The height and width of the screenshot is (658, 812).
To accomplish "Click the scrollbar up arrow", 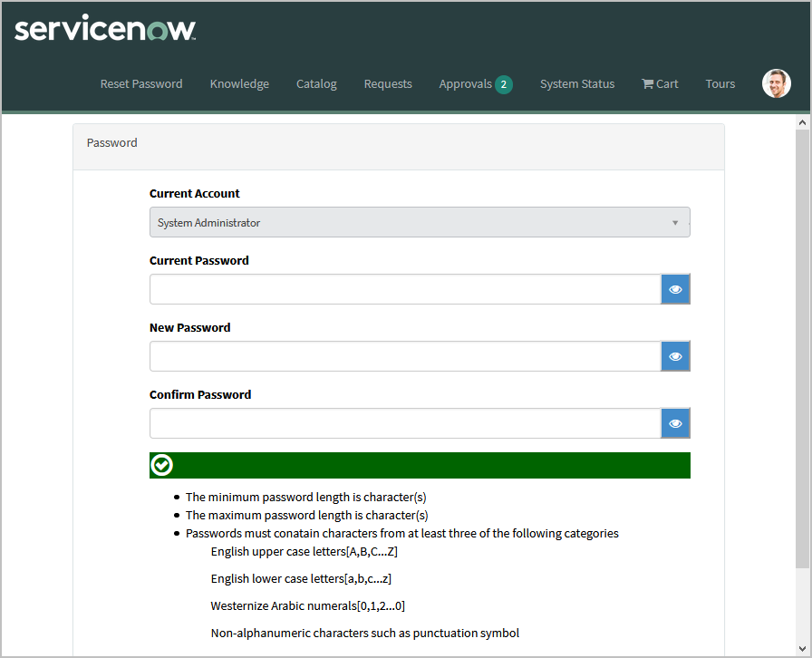I will [x=802, y=121].
